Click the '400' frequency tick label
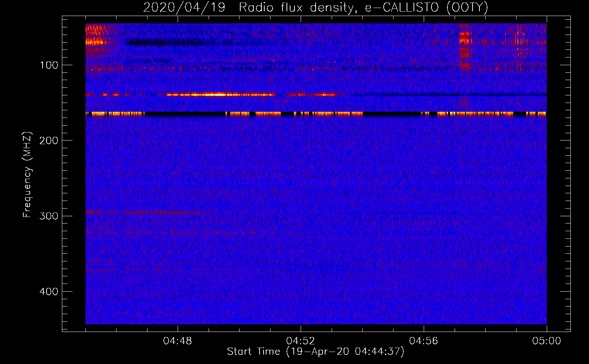 pyautogui.click(x=49, y=292)
